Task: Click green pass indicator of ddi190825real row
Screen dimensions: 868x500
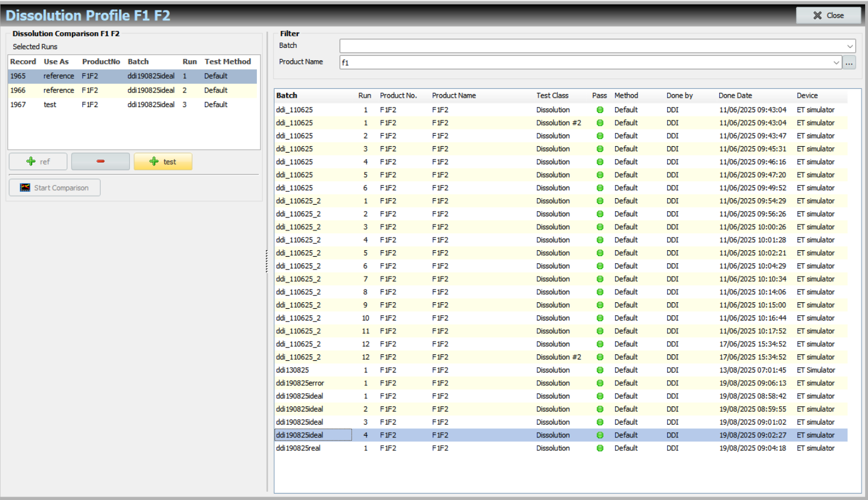Action: (600, 448)
